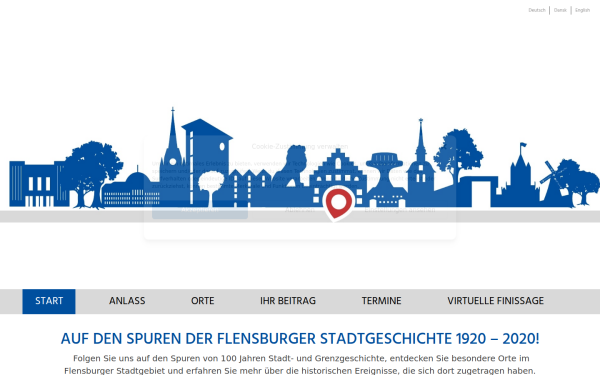Screen dimensions: 600x375
Task: Switch language to English
Action: [x=582, y=10]
